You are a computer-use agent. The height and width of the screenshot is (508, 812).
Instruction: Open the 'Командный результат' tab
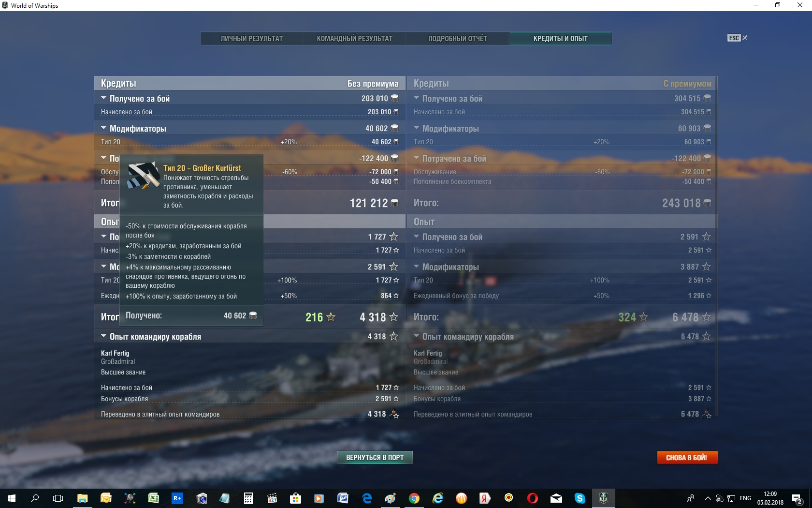click(354, 39)
